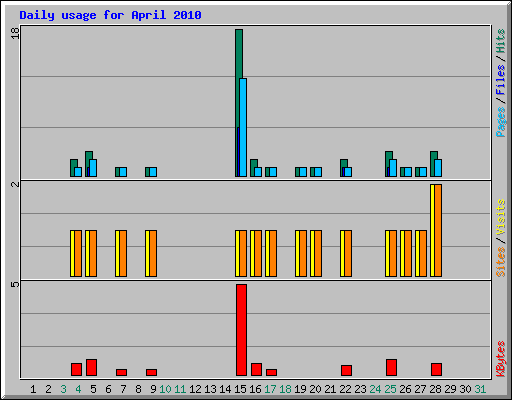The width and height of the screenshot is (512, 400).
Task: Click the red KBytes bar for day 22
Action: (x=346, y=370)
